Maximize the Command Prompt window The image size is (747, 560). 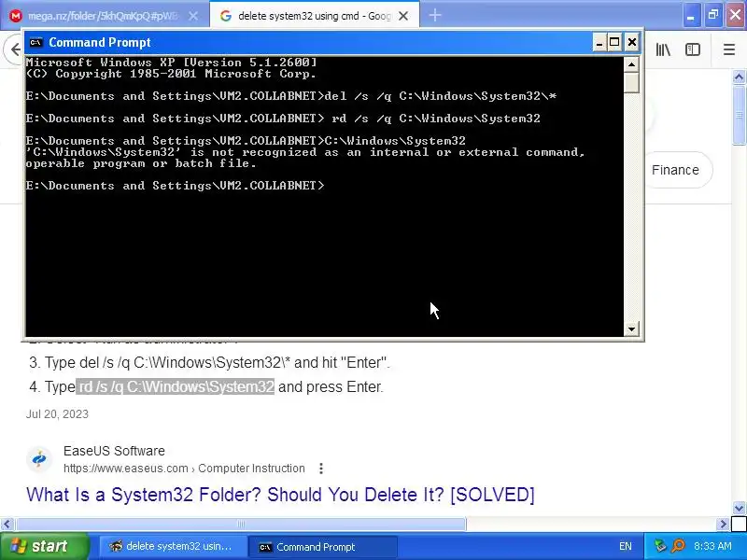614,42
